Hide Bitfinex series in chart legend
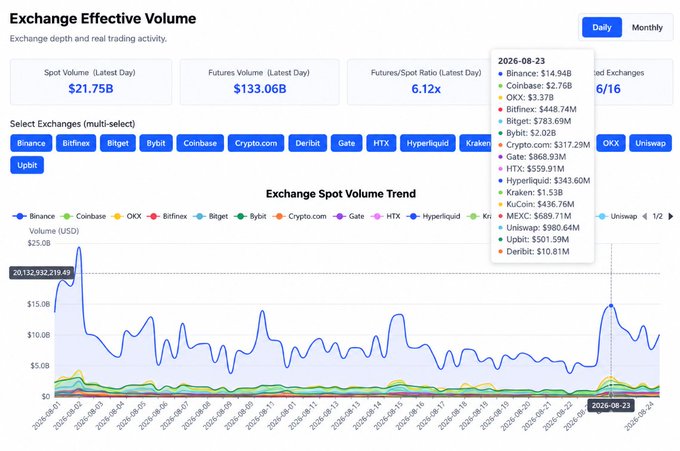 [167, 216]
